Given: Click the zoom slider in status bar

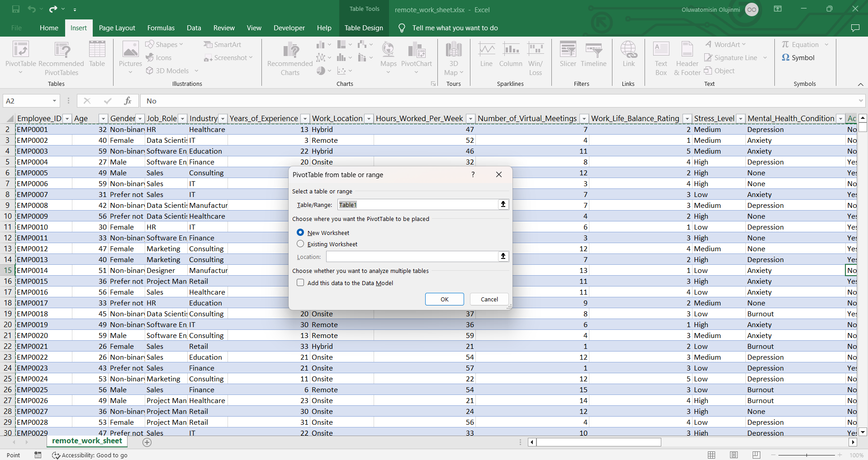Looking at the screenshot, I should 806,455.
